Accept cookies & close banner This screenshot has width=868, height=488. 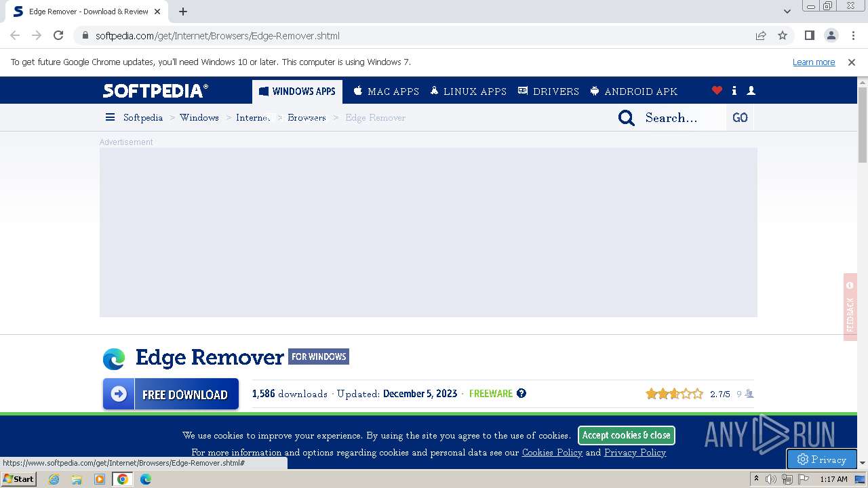pos(627,435)
